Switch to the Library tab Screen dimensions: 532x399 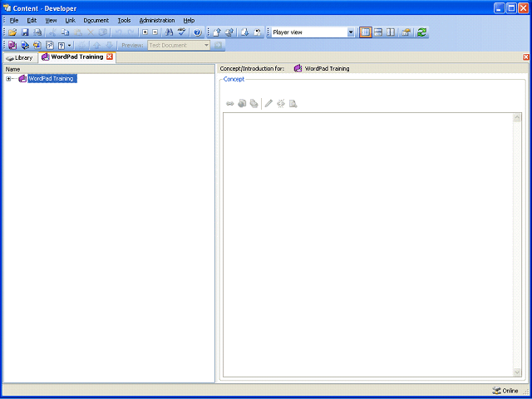[x=20, y=58]
